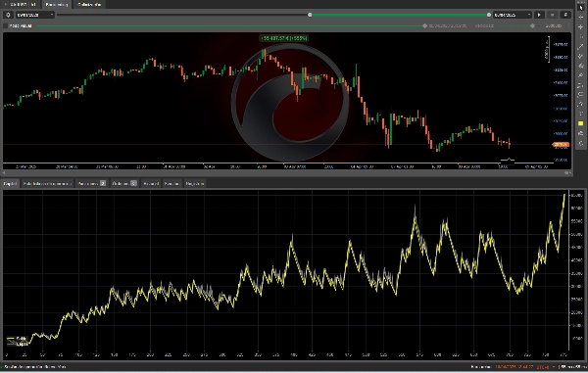Select the plus marker tool in right toolbar
Screen dimensions: 588x373
click(x=581, y=26)
